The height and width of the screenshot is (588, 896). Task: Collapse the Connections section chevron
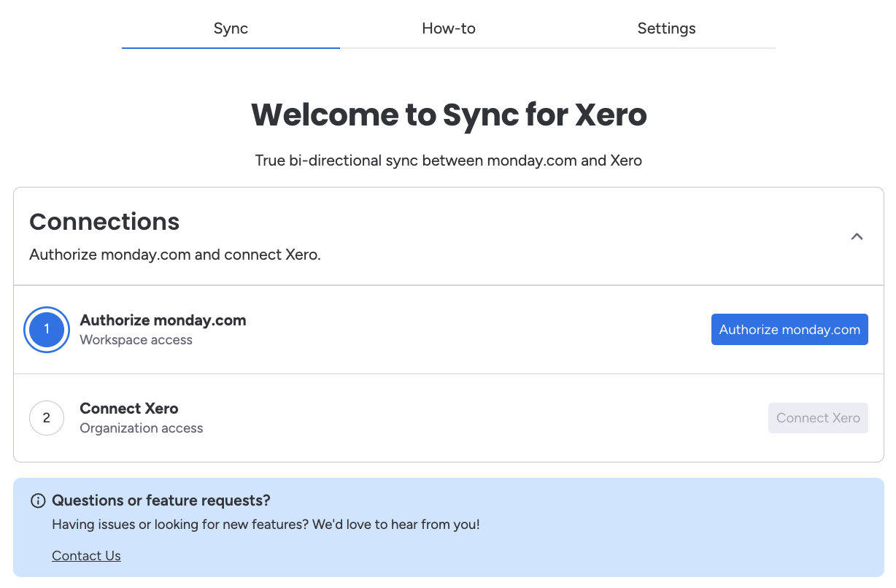tap(857, 236)
